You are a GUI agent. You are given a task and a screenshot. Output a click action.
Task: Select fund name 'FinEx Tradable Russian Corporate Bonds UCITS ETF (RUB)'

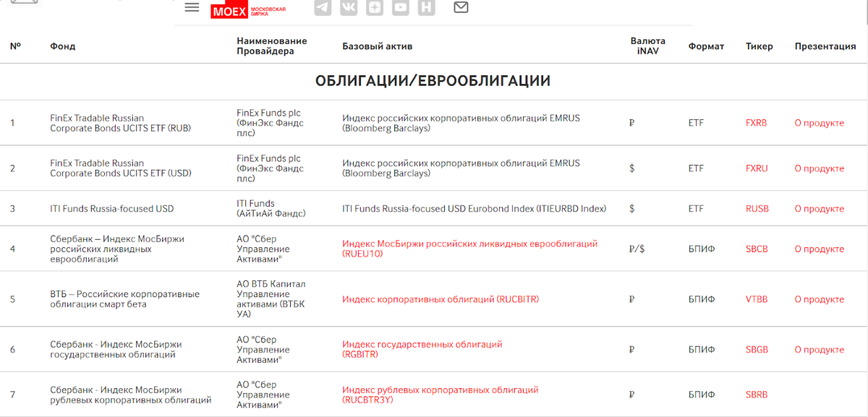pyautogui.click(x=121, y=123)
